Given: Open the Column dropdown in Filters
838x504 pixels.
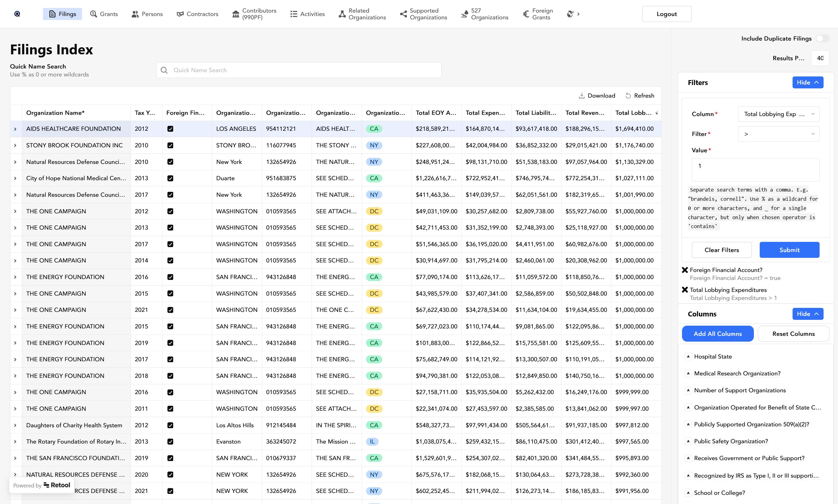Looking at the screenshot, I should [778, 114].
